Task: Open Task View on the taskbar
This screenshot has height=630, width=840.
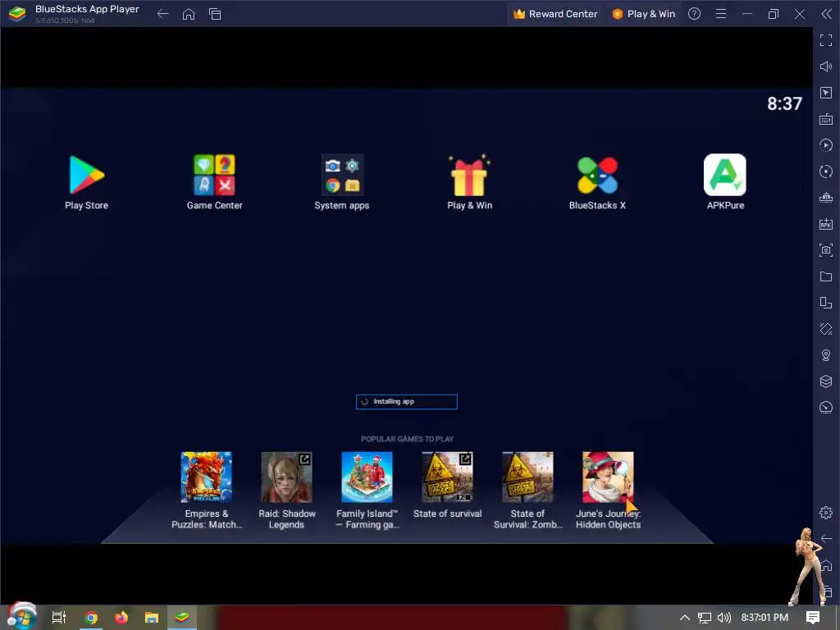Action: point(59,617)
